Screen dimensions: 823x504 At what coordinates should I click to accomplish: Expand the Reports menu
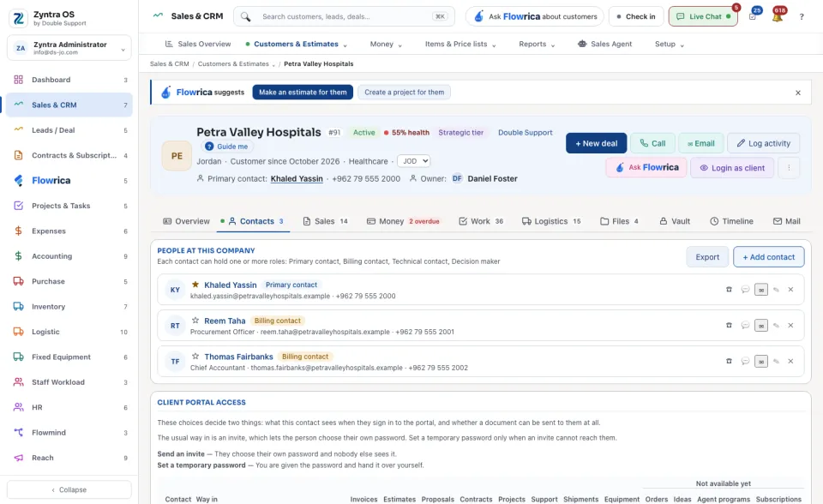click(x=537, y=44)
